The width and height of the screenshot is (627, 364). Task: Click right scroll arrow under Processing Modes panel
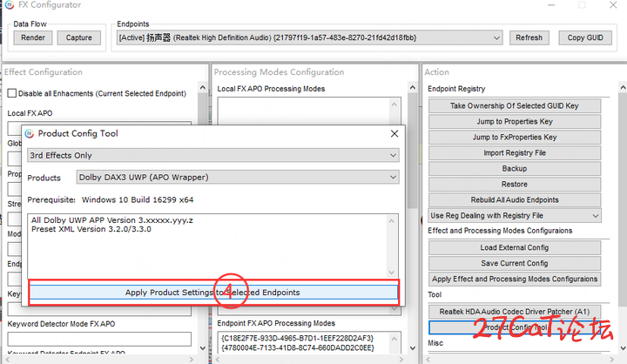point(401,359)
